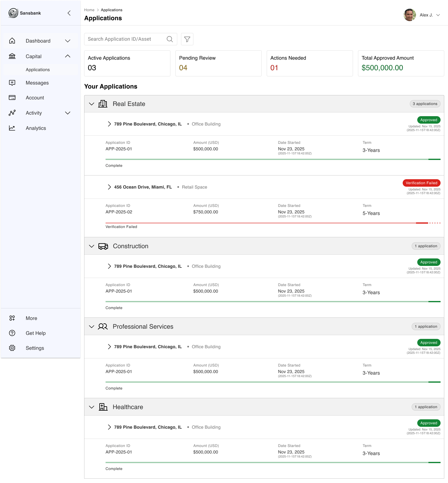
Task: Collapse the Capital menu in sidebar
Action: [x=68, y=56]
